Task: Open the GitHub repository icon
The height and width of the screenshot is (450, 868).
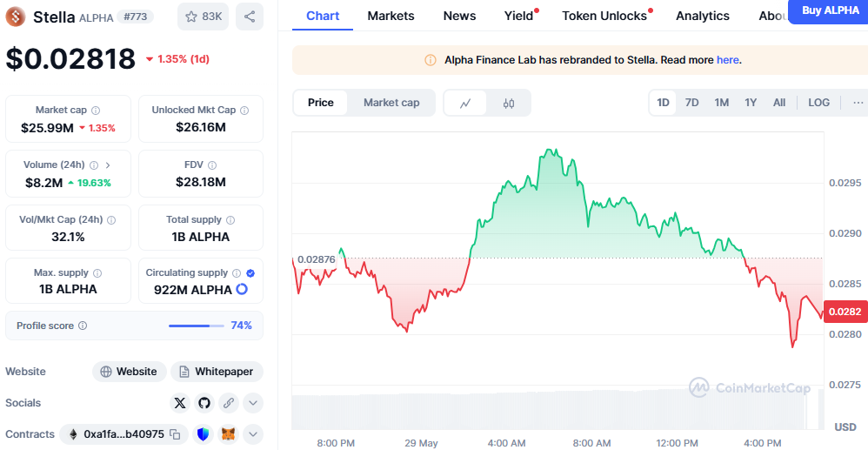Action: tap(204, 403)
